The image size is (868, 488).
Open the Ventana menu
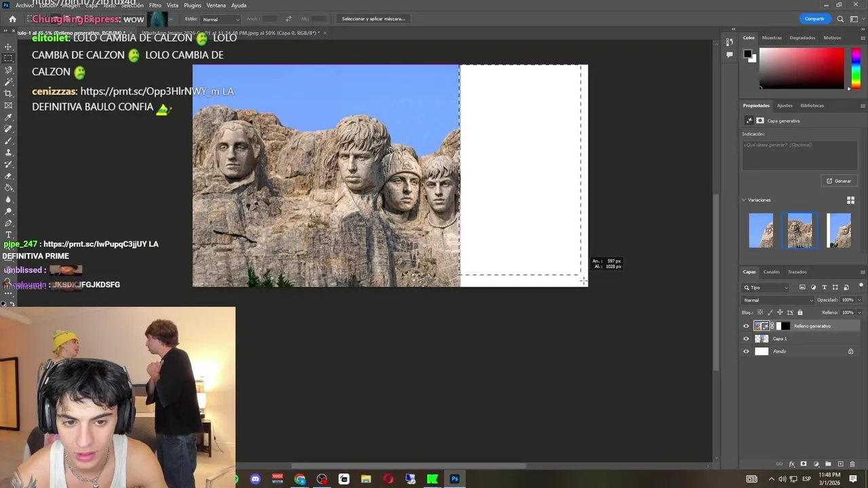tap(216, 5)
